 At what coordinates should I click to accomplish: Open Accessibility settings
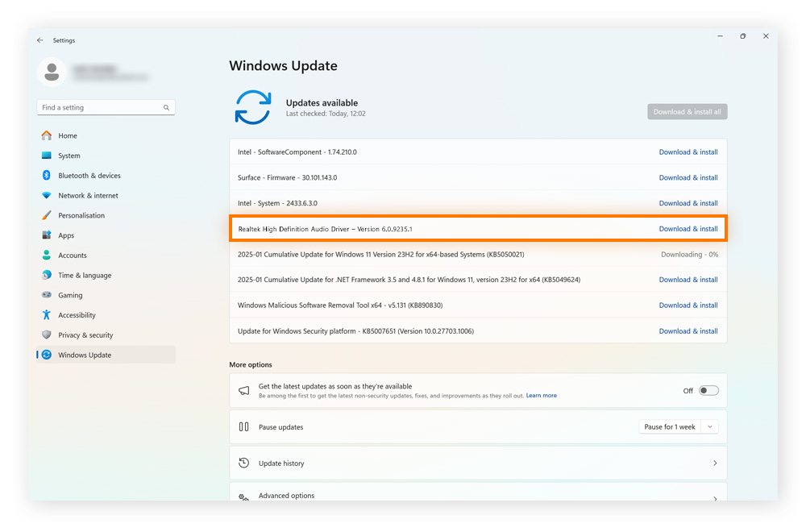(x=106, y=315)
